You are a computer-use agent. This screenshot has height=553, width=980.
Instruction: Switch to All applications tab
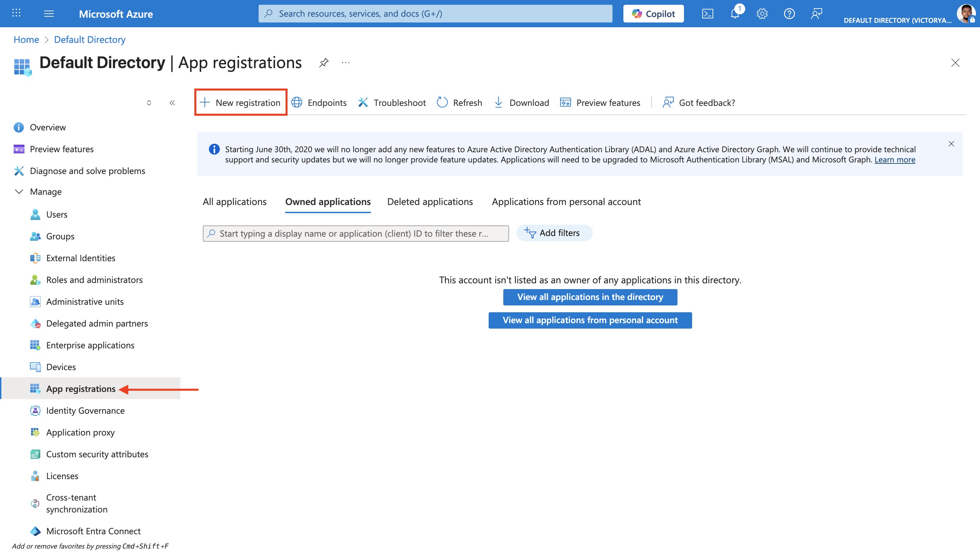tap(234, 201)
